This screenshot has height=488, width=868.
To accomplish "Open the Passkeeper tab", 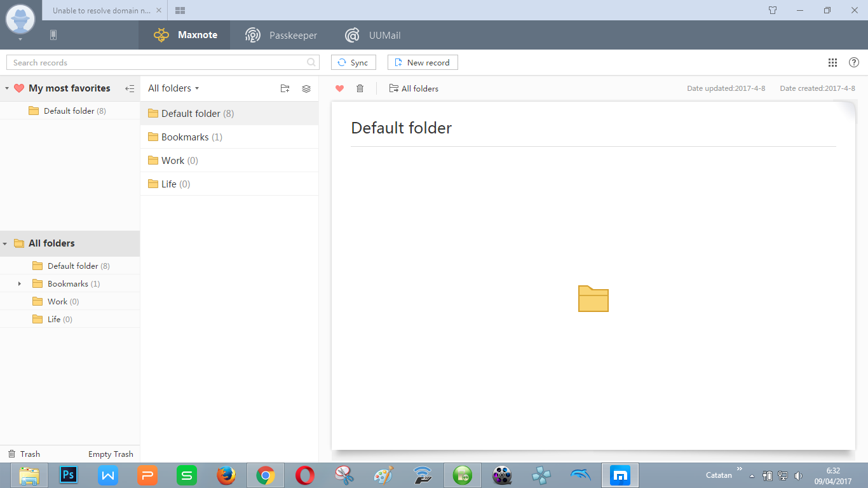I will point(281,35).
